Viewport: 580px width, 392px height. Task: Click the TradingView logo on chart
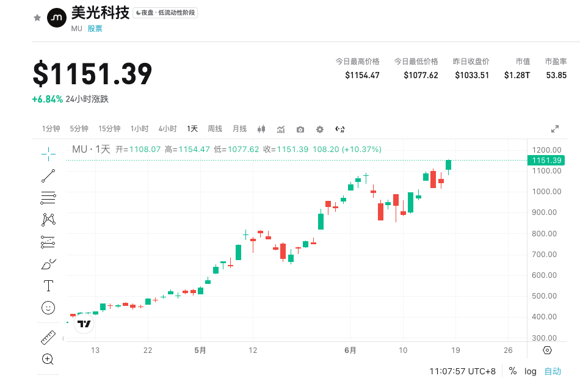[x=84, y=324]
